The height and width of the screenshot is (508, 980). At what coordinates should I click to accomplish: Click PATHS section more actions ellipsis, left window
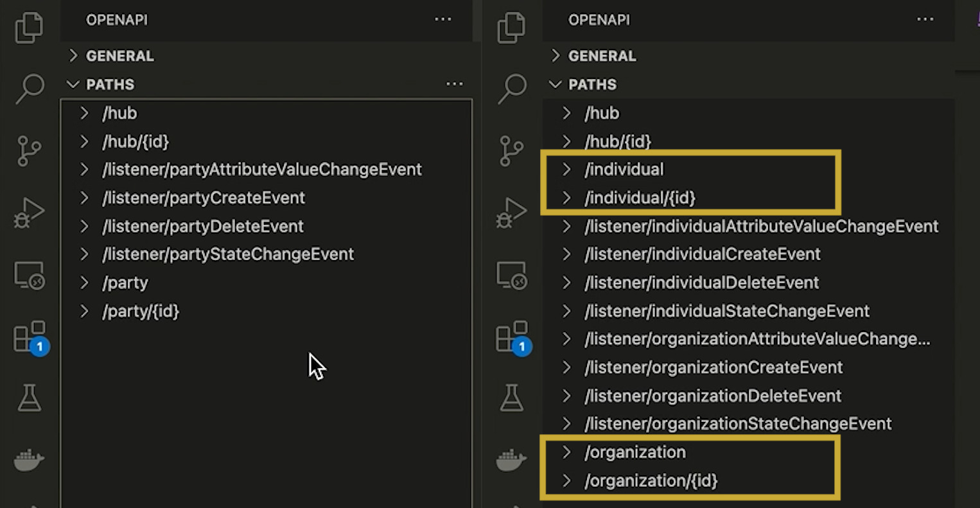pyautogui.click(x=455, y=84)
